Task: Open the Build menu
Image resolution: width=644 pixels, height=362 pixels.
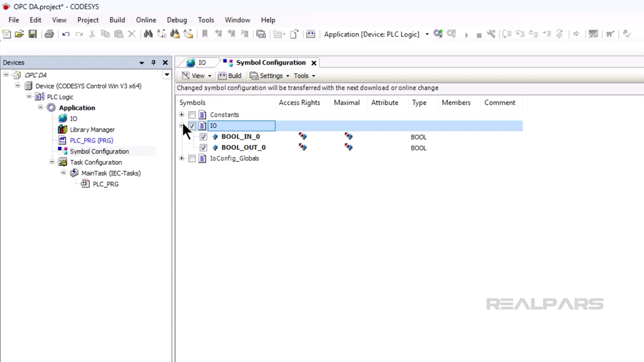Action: click(117, 20)
